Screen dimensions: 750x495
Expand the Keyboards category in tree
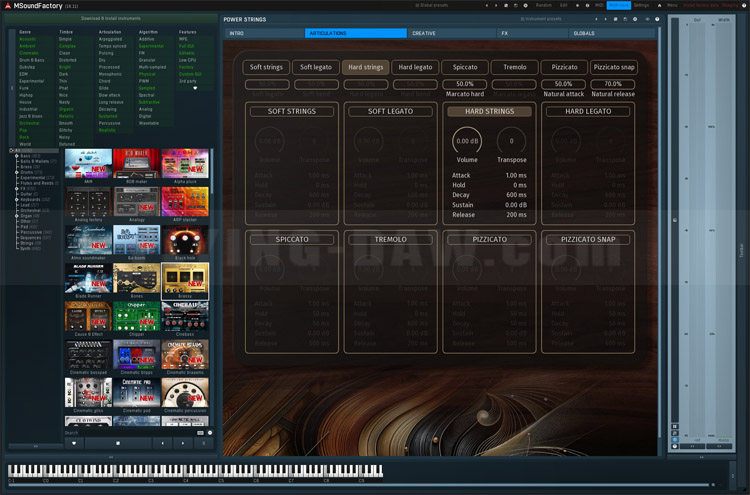17,199
